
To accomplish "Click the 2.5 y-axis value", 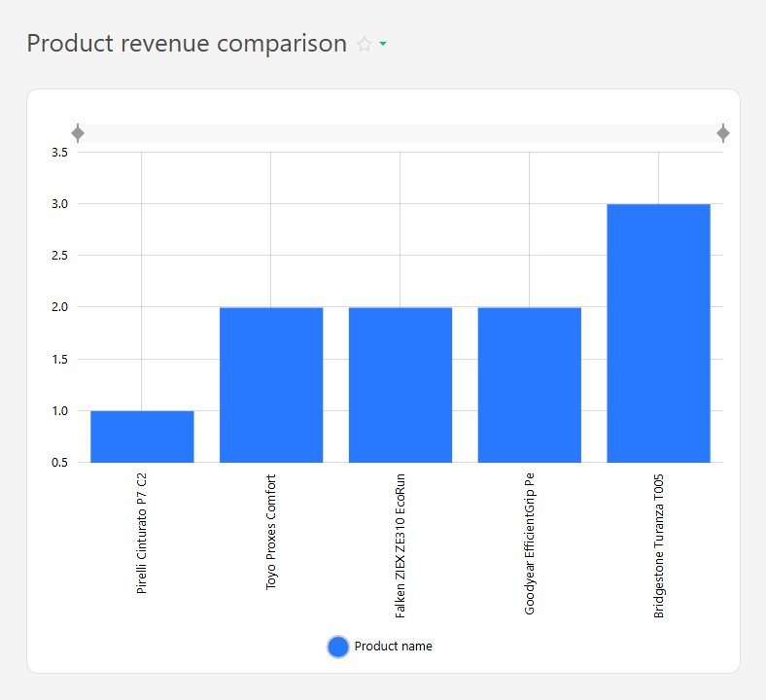I will 59,256.
